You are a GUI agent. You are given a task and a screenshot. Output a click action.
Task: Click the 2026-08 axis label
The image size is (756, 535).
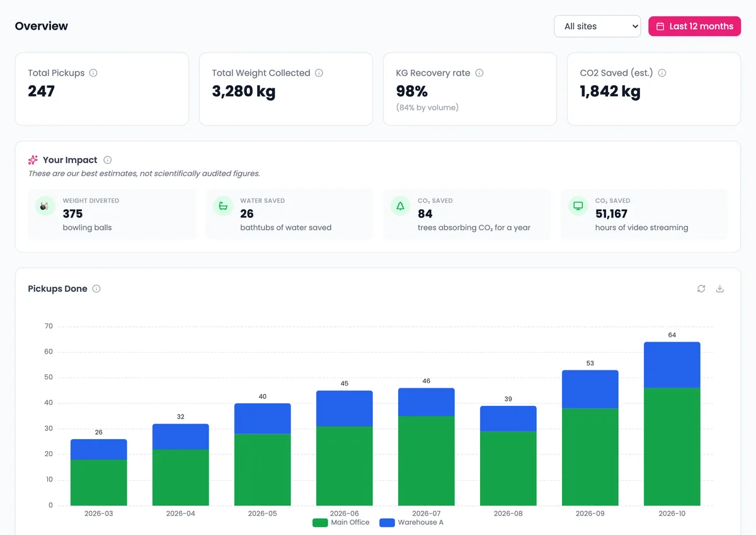[508, 514]
